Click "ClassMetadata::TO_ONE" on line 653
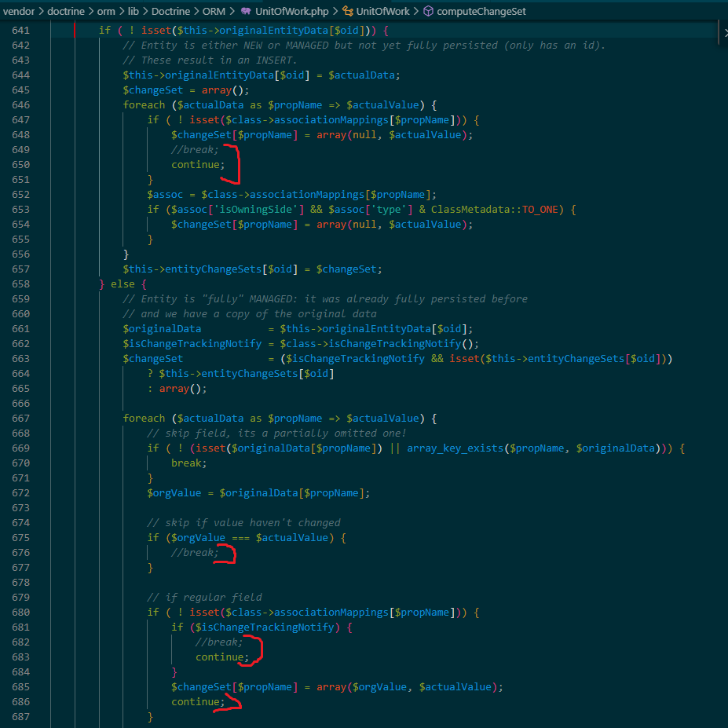The image size is (728, 728). coord(495,209)
